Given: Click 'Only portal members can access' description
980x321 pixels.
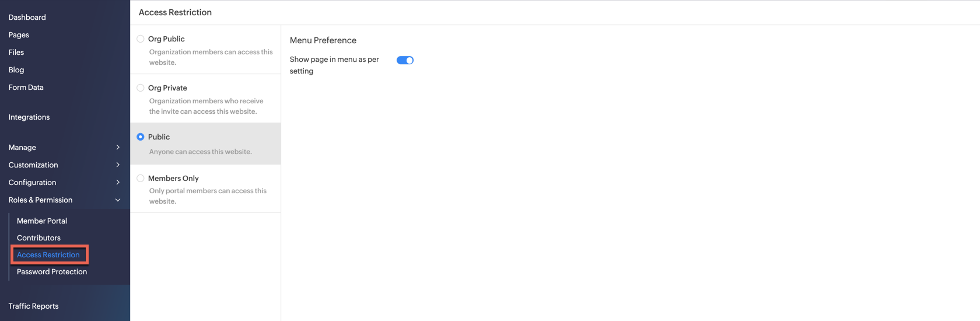Looking at the screenshot, I should 208,196.
